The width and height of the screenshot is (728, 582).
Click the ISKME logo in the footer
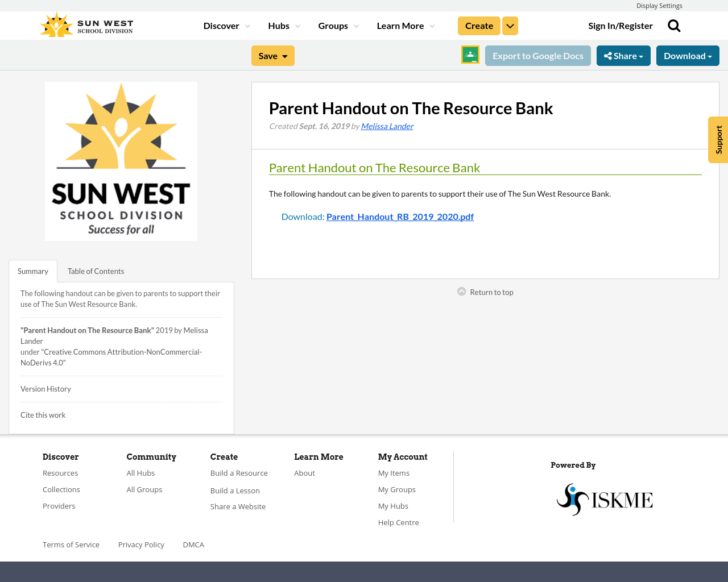tap(605, 498)
